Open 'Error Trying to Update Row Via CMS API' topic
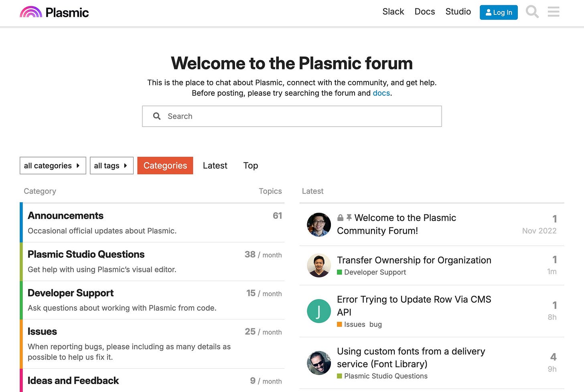 [x=414, y=305]
